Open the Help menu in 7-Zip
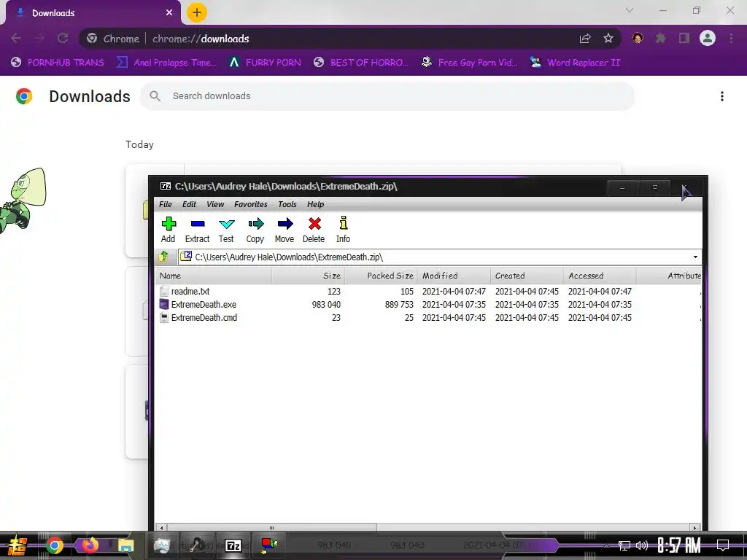747x560 pixels. (315, 204)
